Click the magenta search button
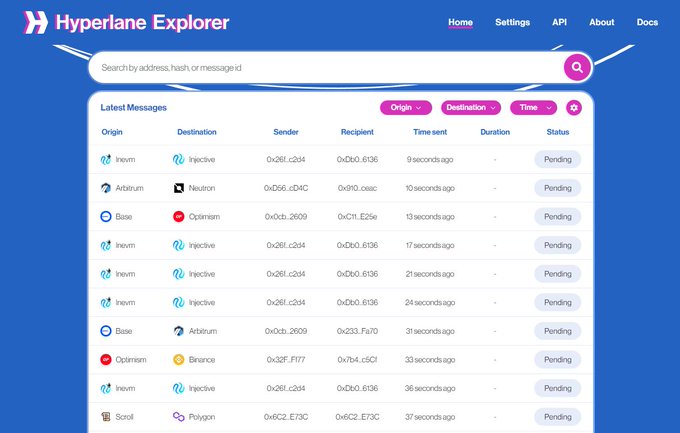This screenshot has width=680, height=433. click(577, 67)
